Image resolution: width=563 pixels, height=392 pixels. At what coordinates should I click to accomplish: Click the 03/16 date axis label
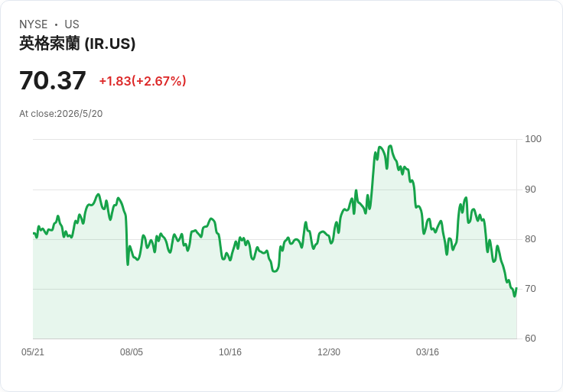coord(428,352)
